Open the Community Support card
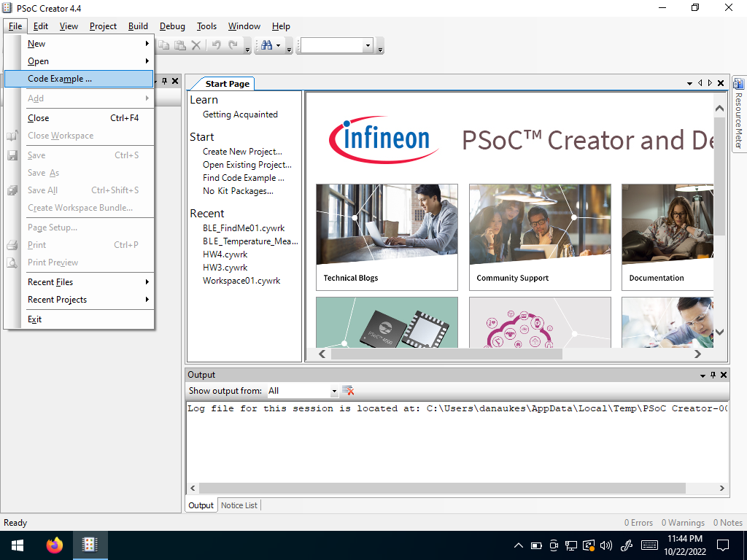 point(540,237)
